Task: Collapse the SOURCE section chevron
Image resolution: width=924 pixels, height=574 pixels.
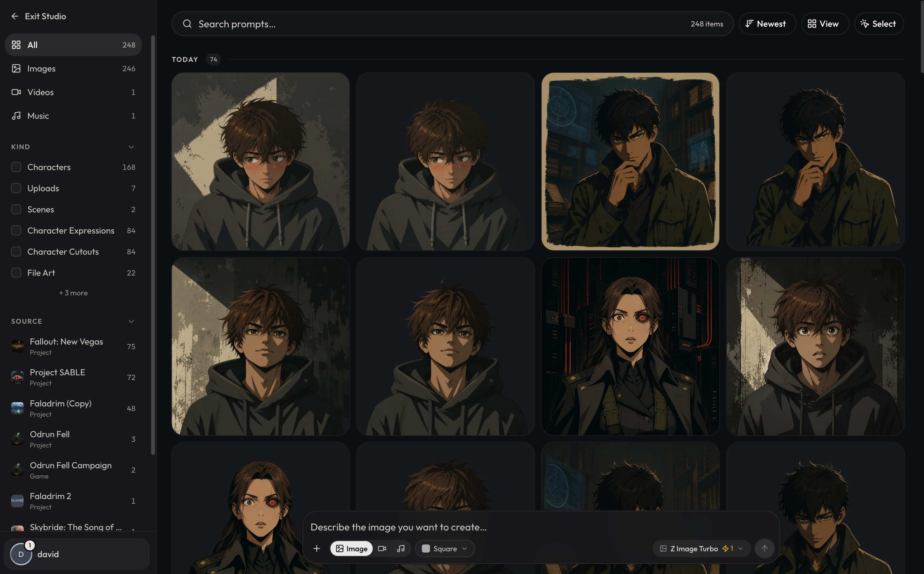Action: (131, 322)
